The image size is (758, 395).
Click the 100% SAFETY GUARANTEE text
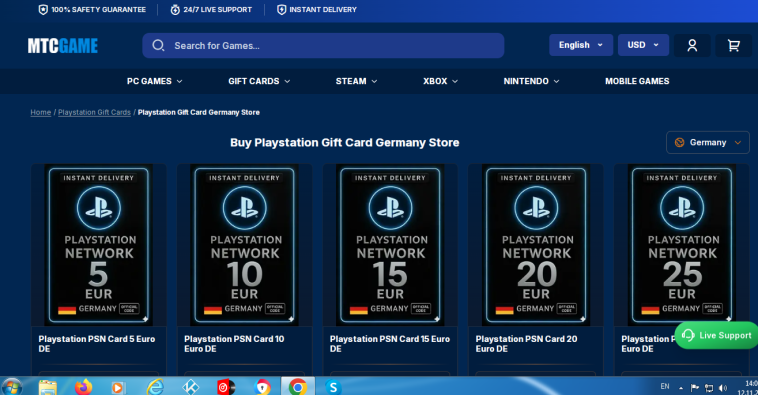tap(99, 10)
